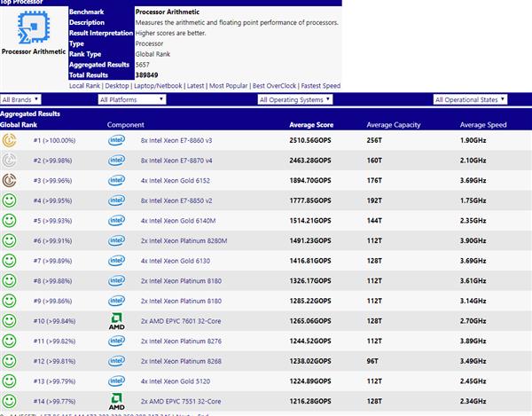Expand the All Operational States dropdown
Screen dimensions: 532x416
(480, 99)
